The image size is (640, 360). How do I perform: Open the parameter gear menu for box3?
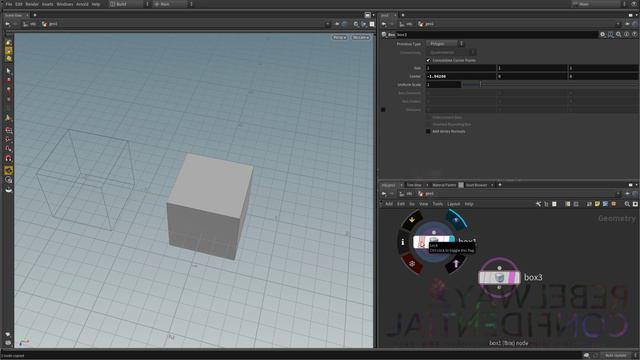pos(602,35)
